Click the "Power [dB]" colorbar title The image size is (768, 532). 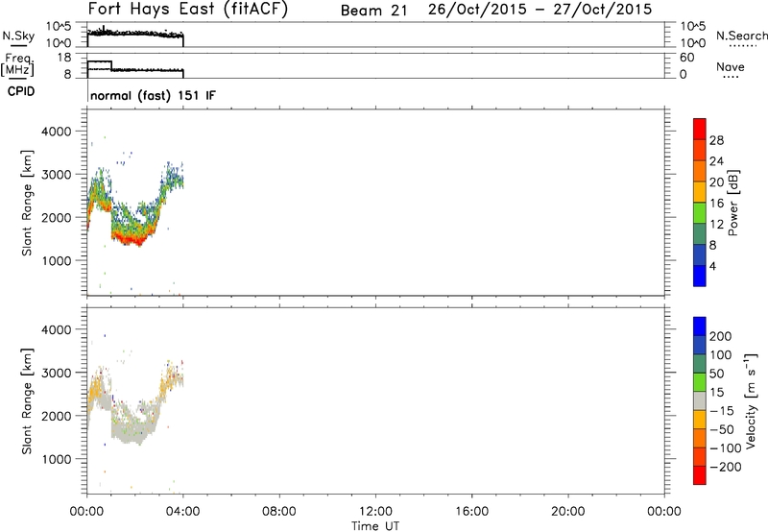tap(733, 203)
